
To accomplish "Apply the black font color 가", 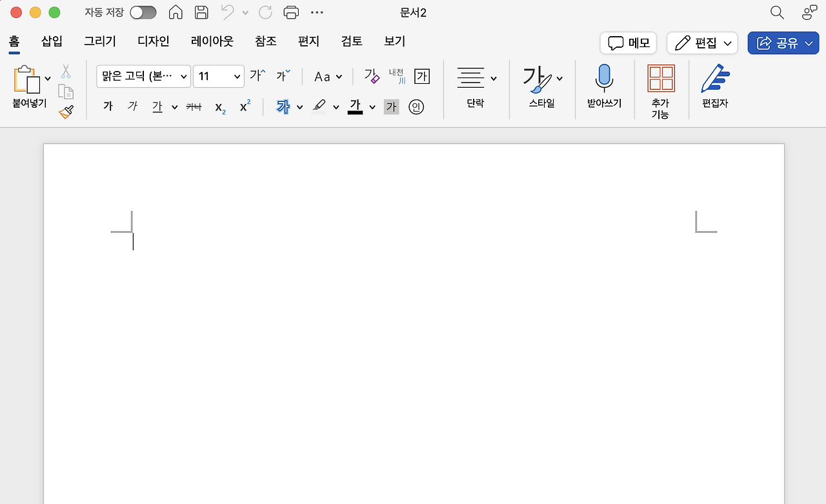I will (x=355, y=106).
